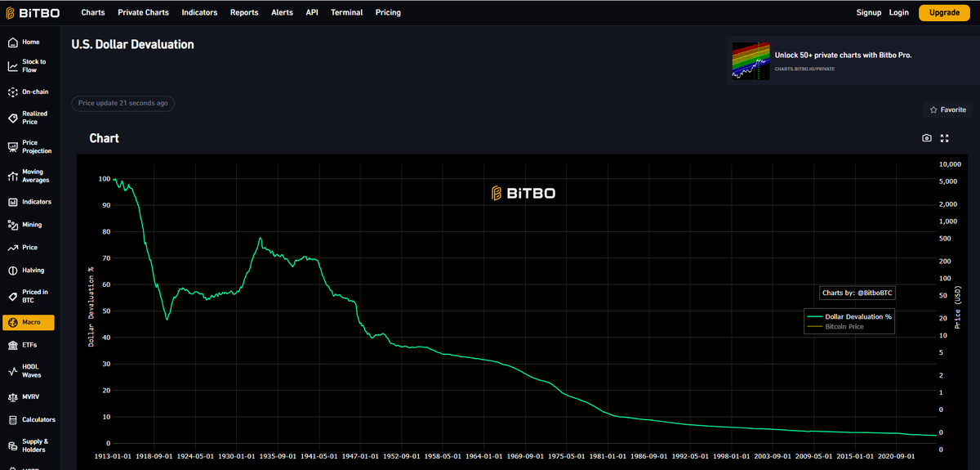Image resolution: width=980 pixels, height=470 pixels.
Task: Click the CHARTS.BITBO.IO/PRIVATE link
Action: [805, 69]
